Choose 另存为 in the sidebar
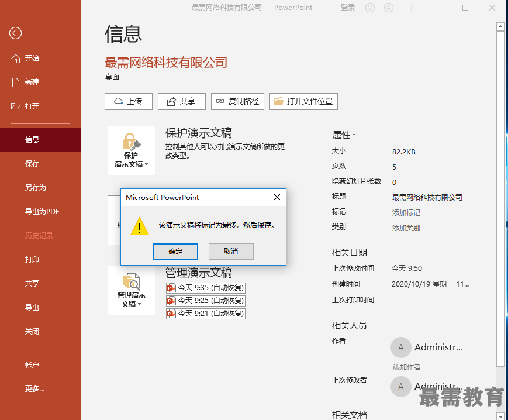This screenshot has height=420, width=508. [x=35, y=188]
